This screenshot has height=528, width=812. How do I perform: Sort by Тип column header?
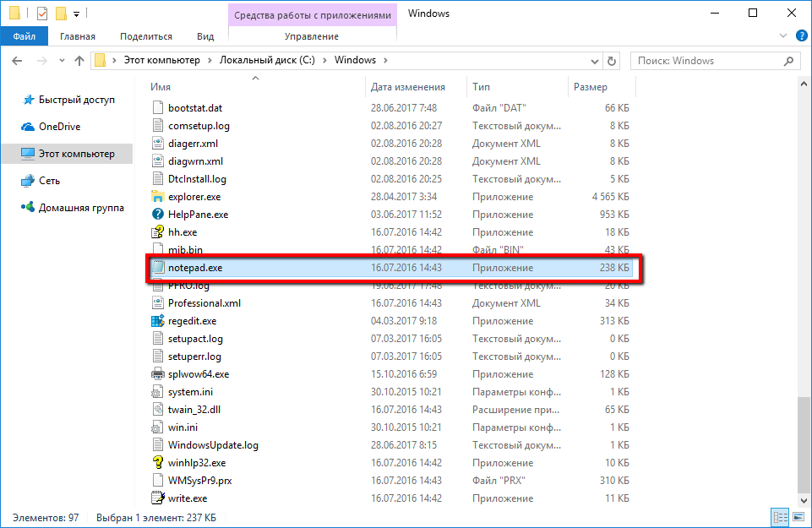(481, 87)
